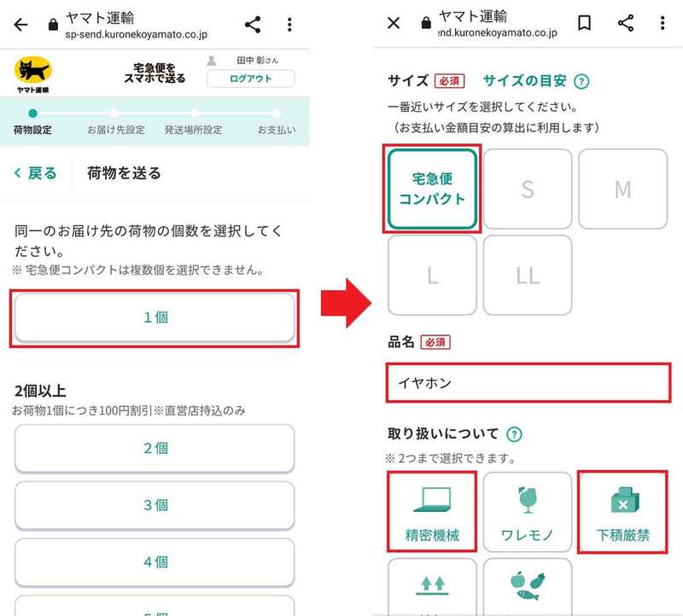Viewport: 683px width, 616px height.
Task: Tap the laptop icon for 精密機械
Action: click(x=432, y=499)
